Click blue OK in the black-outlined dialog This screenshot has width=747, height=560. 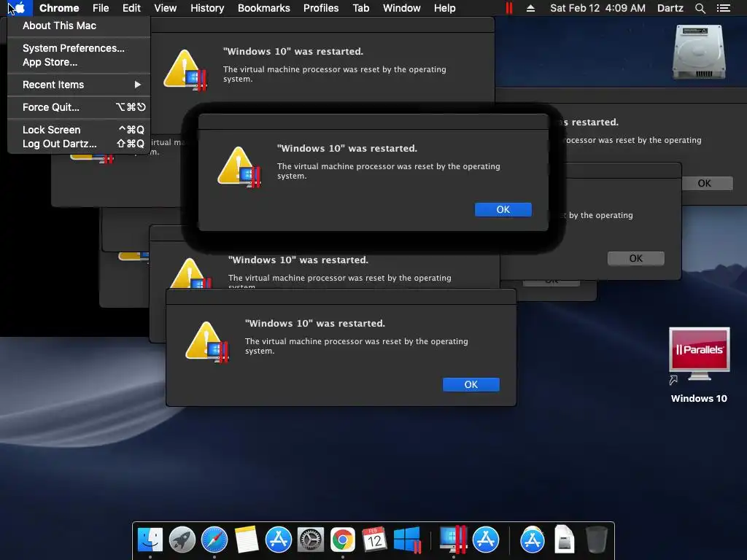(x=503, y=209)
